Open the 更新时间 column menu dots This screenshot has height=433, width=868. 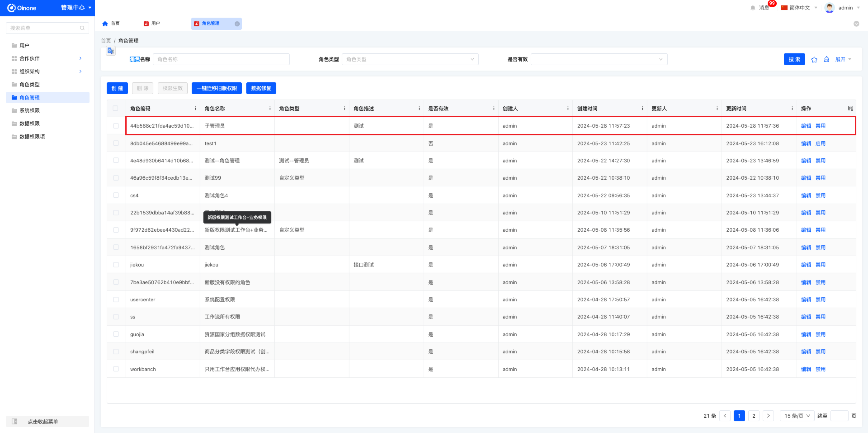click(x=792, y=108)
